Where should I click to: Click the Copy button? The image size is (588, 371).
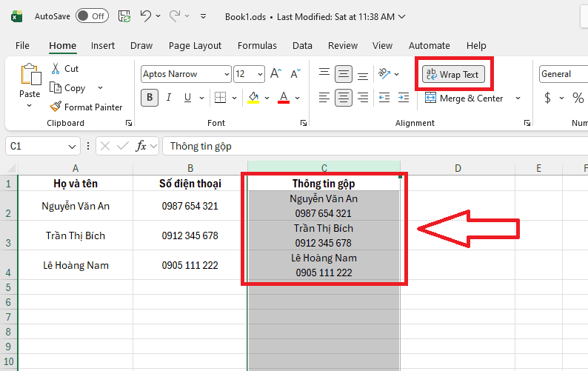point(68,88)
